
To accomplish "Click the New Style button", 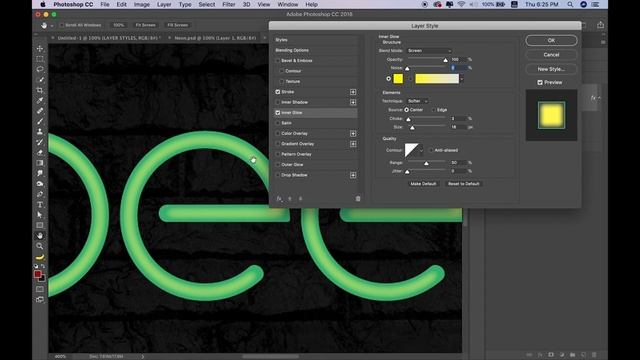I will pos(551,69).
